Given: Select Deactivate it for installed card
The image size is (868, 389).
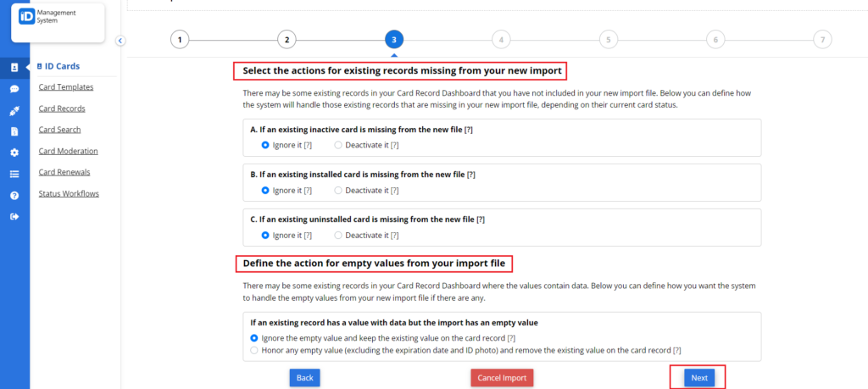Looking at the screenshot, I should pyautogui.click(x=338, y=190).
